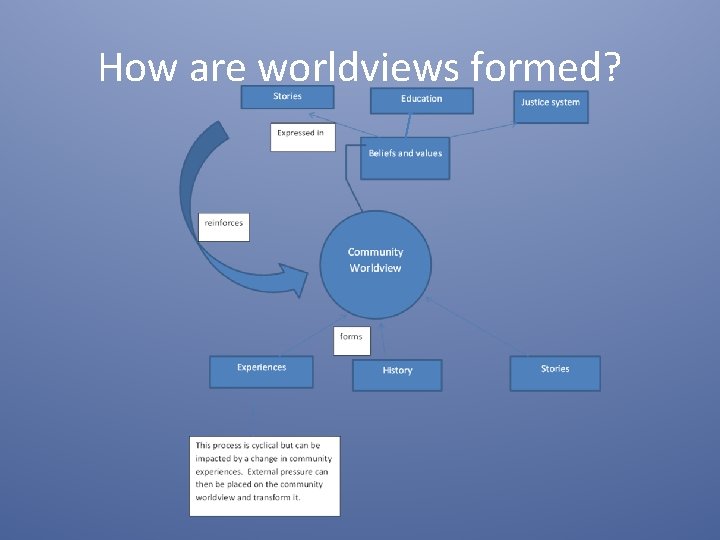The height and width of the screenshot is (540, 720).
Task: Click the "This process is cyclical" text box
Action: [265, 476]
